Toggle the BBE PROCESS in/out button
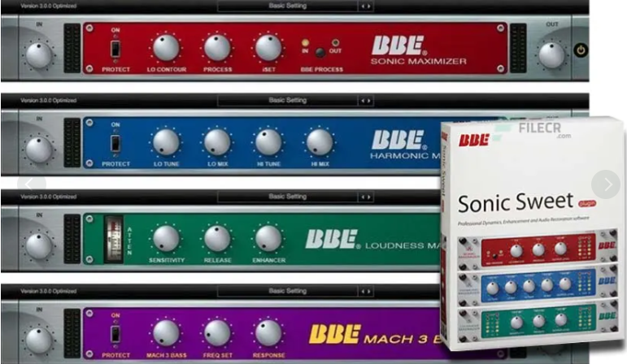This screenshot has height=364, width=627. pyautogui.click(x=320, y=52)
